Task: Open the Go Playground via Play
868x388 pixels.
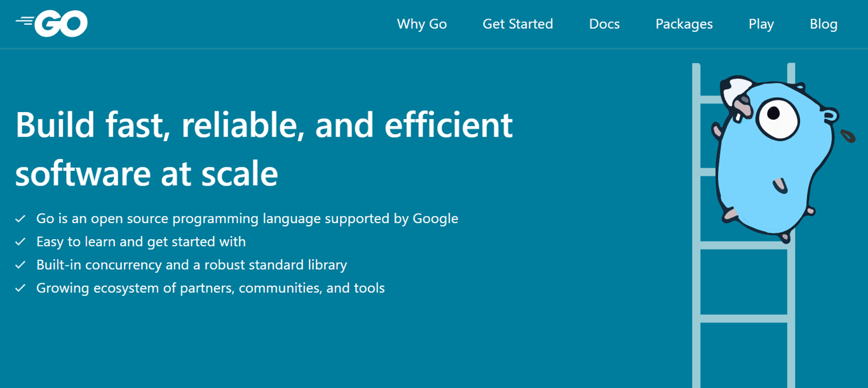Action: tap(761, 24)
